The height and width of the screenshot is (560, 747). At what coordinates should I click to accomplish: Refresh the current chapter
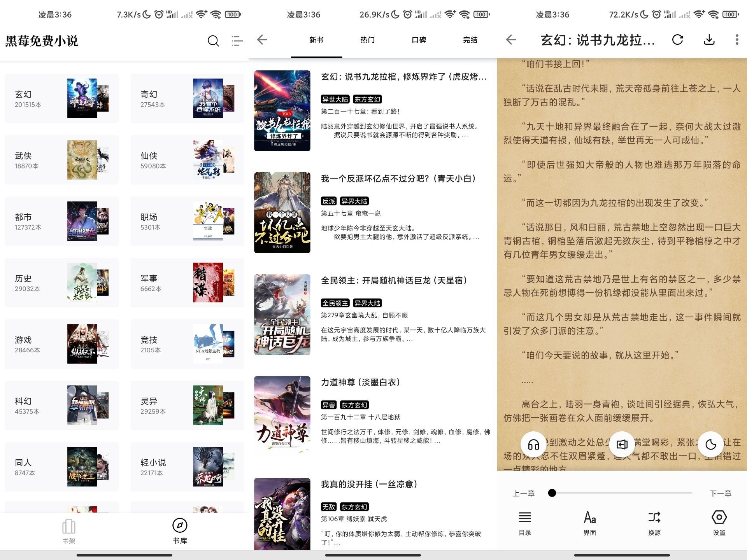[x=677, y=40]
